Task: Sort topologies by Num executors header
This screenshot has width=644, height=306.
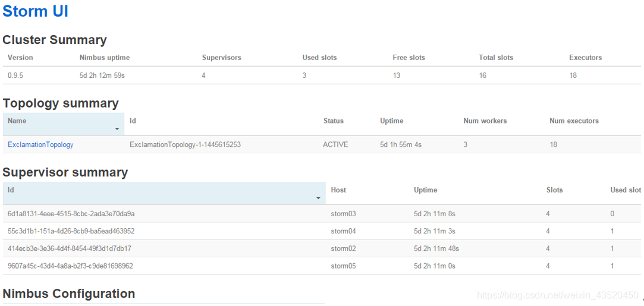Action: pyautogui.click(x=574, y=121)
